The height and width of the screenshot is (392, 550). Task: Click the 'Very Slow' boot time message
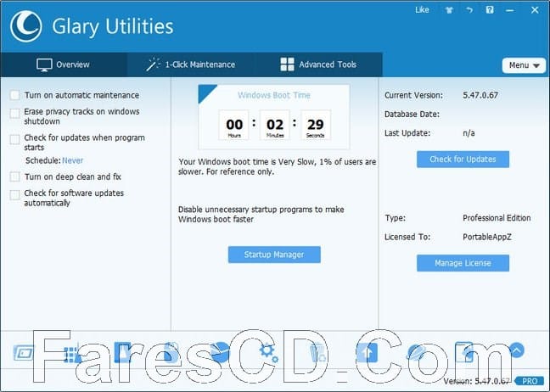click(277, 166)
